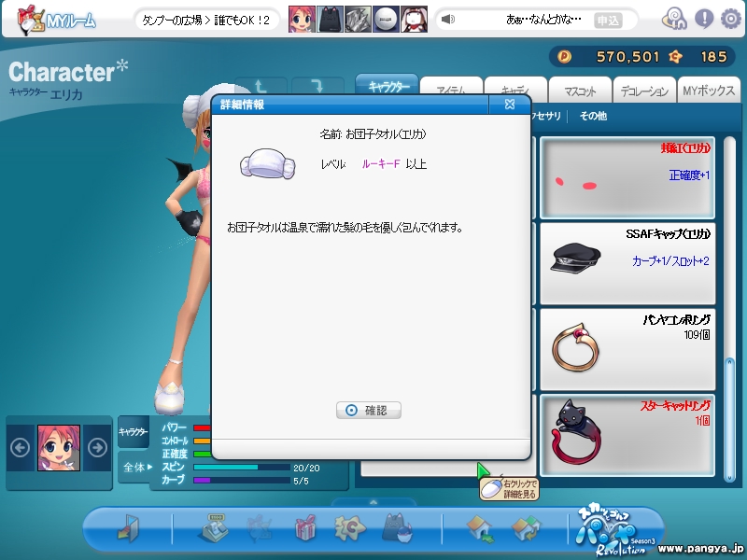The height and width of the screenshot is (560, 747).
Task: Click the 右クリックで詳細を見る mouse tooltip
Action: (x=509, y=489)
